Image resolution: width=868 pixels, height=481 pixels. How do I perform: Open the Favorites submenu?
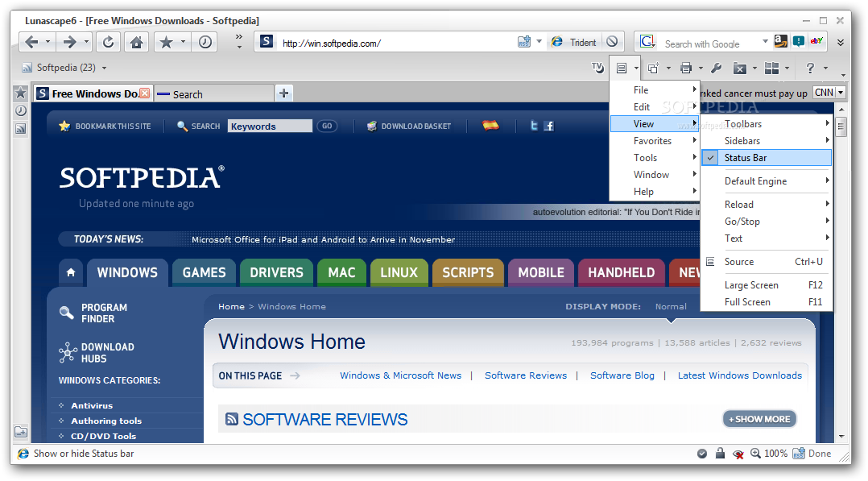(655, 141)
